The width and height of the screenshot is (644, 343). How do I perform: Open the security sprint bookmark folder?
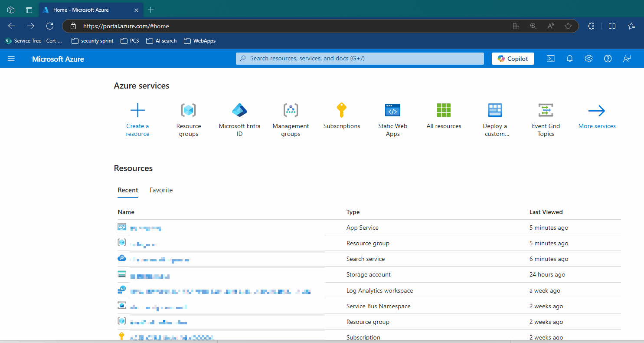[x=92, y=41]
